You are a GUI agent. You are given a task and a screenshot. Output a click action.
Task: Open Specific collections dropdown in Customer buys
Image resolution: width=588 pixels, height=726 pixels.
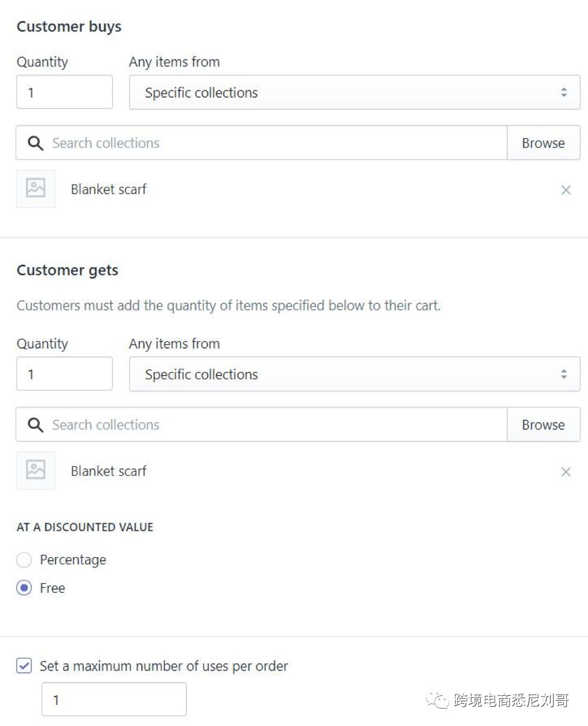[355, 92]
